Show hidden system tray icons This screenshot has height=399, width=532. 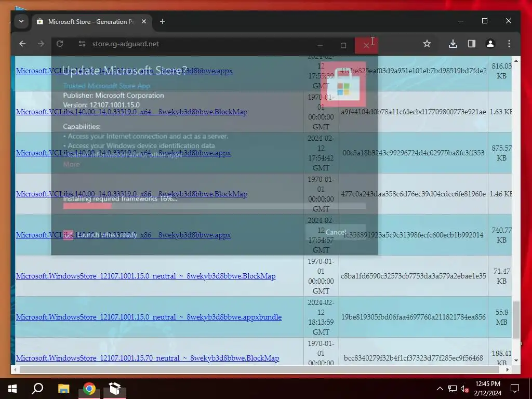440,389
